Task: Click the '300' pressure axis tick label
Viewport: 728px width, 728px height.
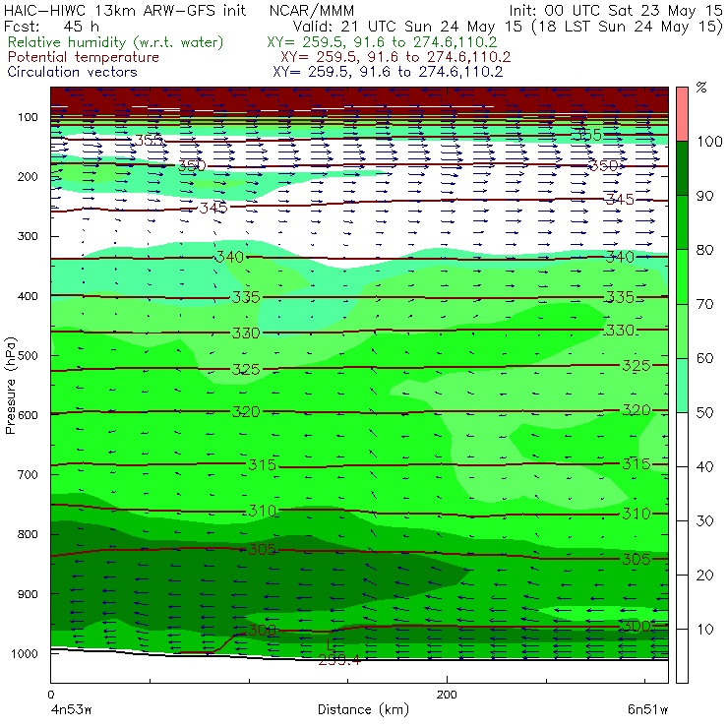Action: click(28, 236)
